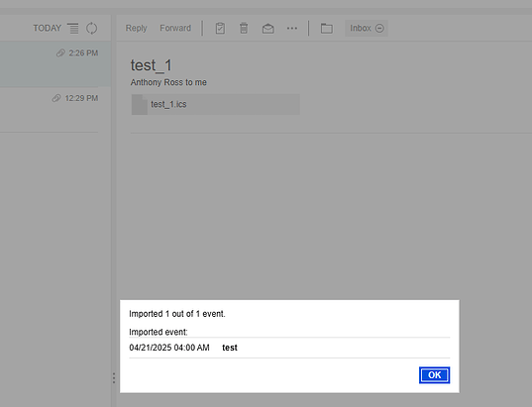Forward the test_1 message

175,28
